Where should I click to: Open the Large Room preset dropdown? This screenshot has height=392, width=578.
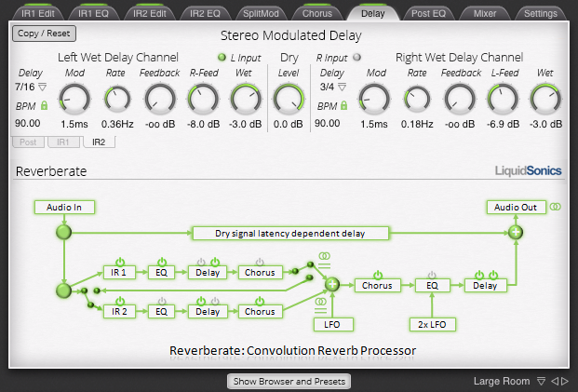541,381
